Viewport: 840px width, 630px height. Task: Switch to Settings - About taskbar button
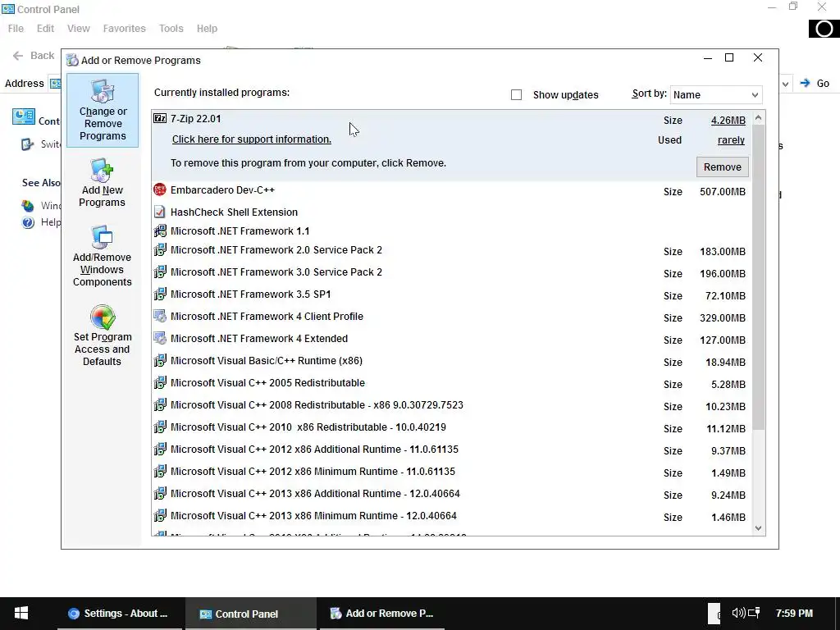120,614
